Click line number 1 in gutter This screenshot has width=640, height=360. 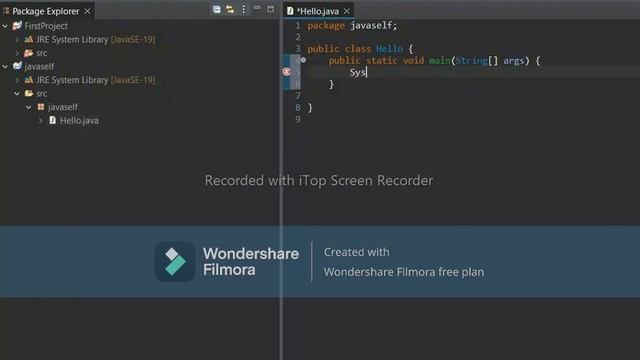pyautogui.click(x=298, y=26)
